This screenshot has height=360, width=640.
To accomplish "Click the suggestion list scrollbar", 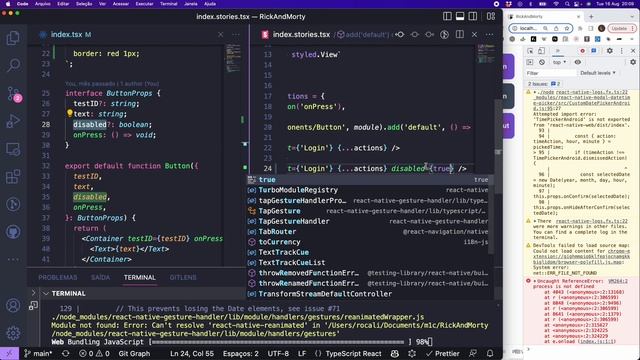I will (491, 214).
